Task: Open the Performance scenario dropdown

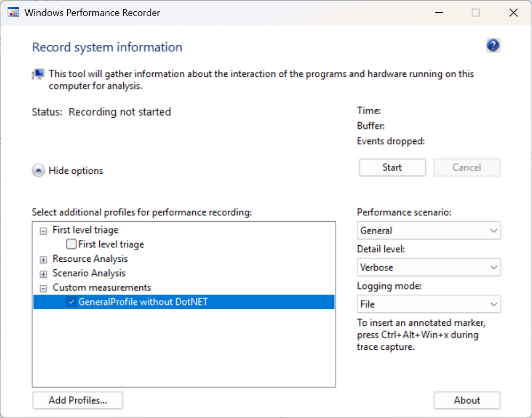Action: (428, 231)
